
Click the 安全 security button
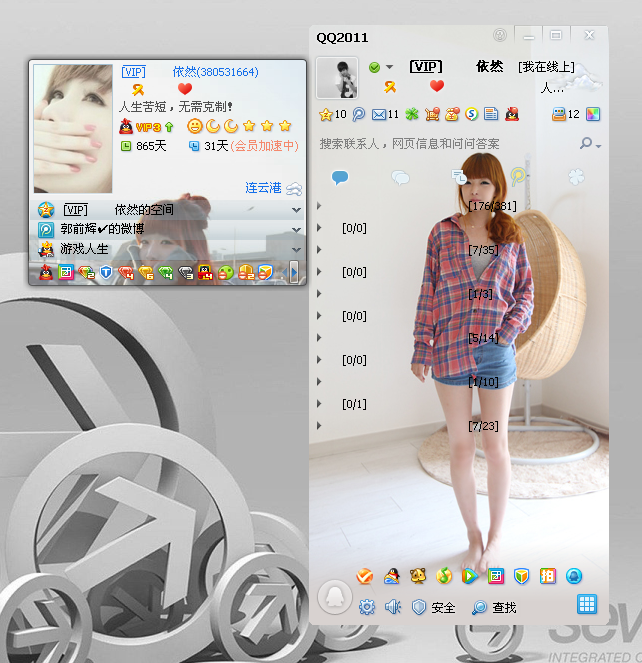pos(433,608)
